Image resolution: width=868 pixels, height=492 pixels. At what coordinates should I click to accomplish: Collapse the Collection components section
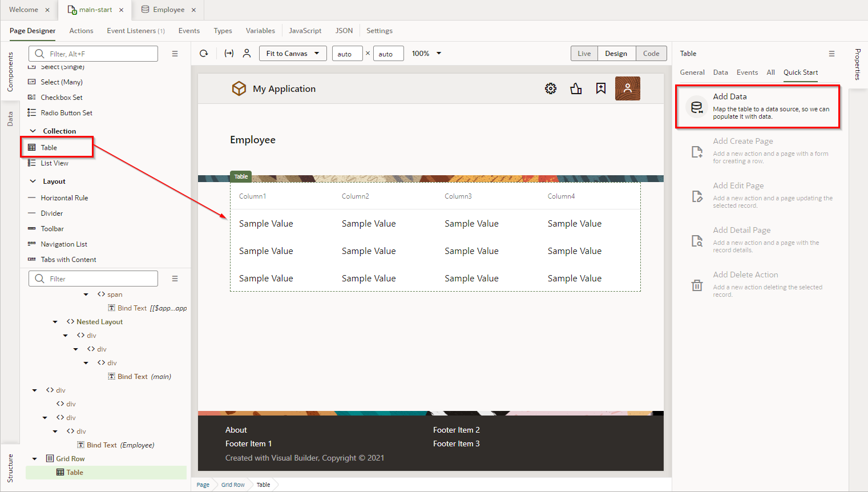pyautogui.click(x=33, y=131)
